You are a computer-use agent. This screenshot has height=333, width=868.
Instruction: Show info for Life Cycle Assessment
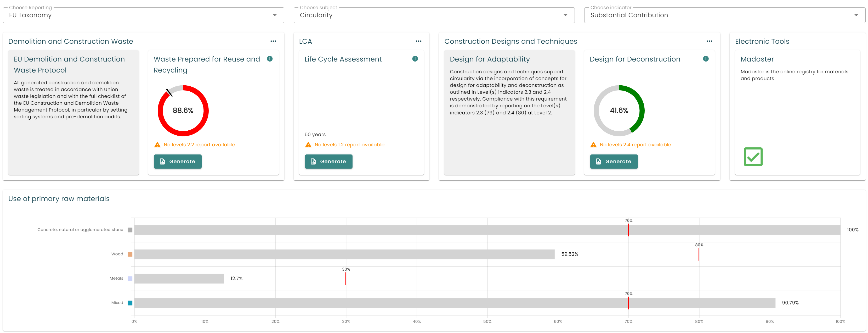click(415, 59)
